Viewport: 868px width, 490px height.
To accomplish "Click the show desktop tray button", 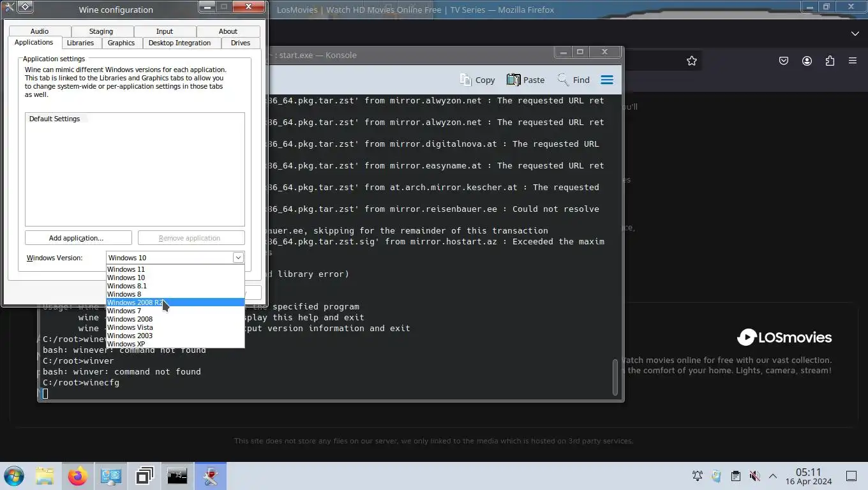I will coord(851,476).
